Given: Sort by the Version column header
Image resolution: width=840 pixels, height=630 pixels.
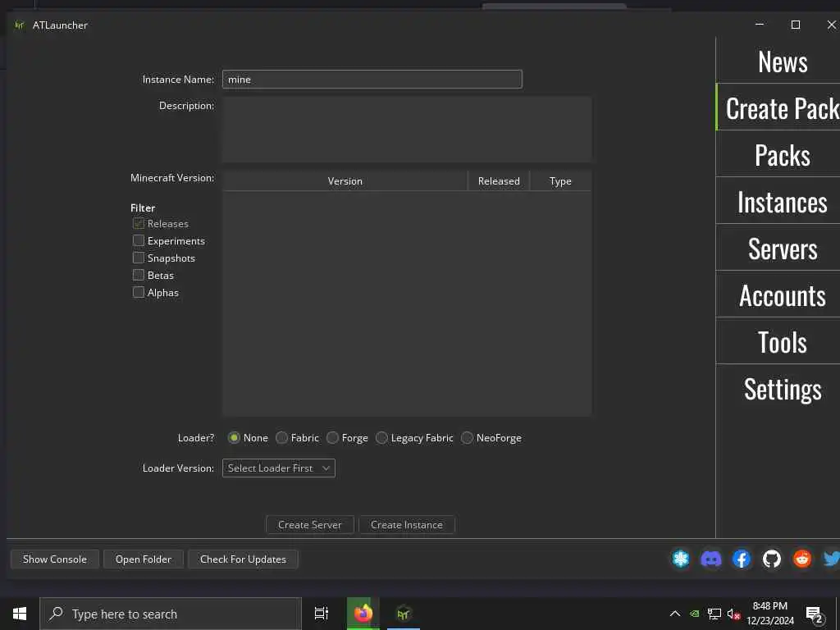Looking at the screenshot, I should coord(345,181).
